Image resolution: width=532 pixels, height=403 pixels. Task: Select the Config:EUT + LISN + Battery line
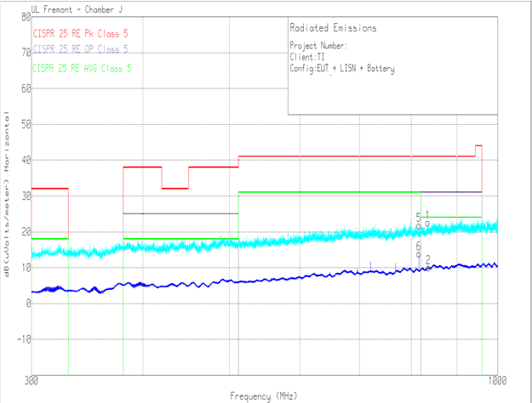(x=342, y=68)
